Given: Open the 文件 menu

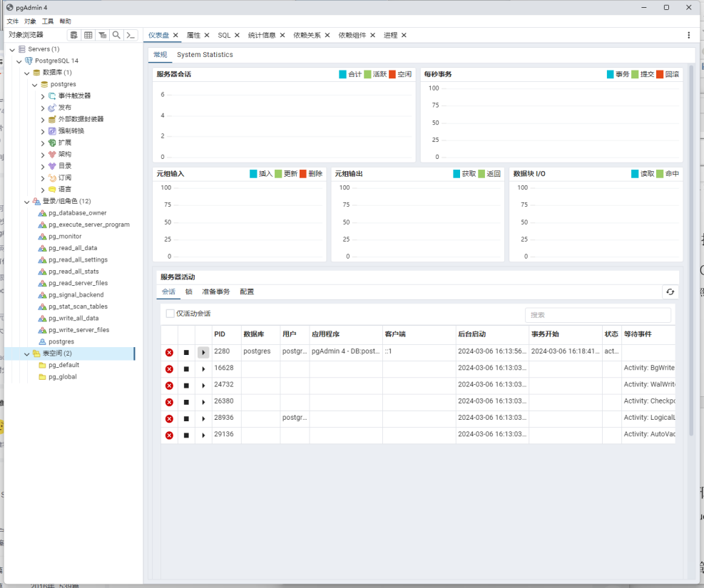Looking at the screenshot, I should tap(13, 21).
